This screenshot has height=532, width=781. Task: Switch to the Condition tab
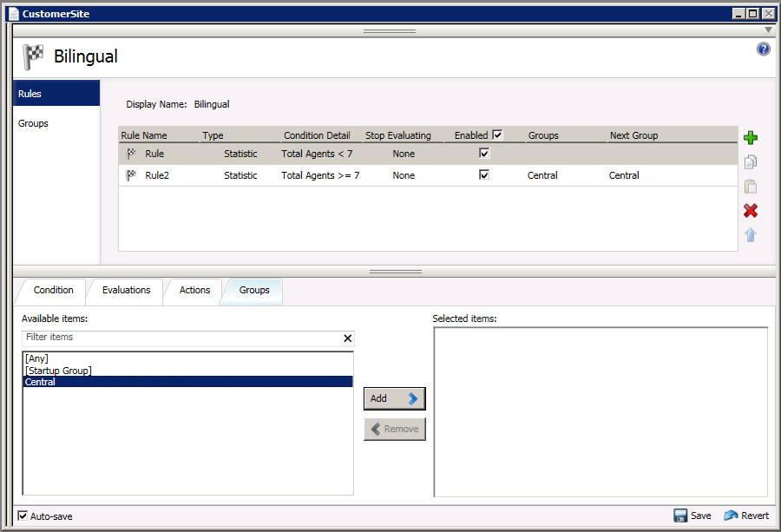(x=53, y=290)
